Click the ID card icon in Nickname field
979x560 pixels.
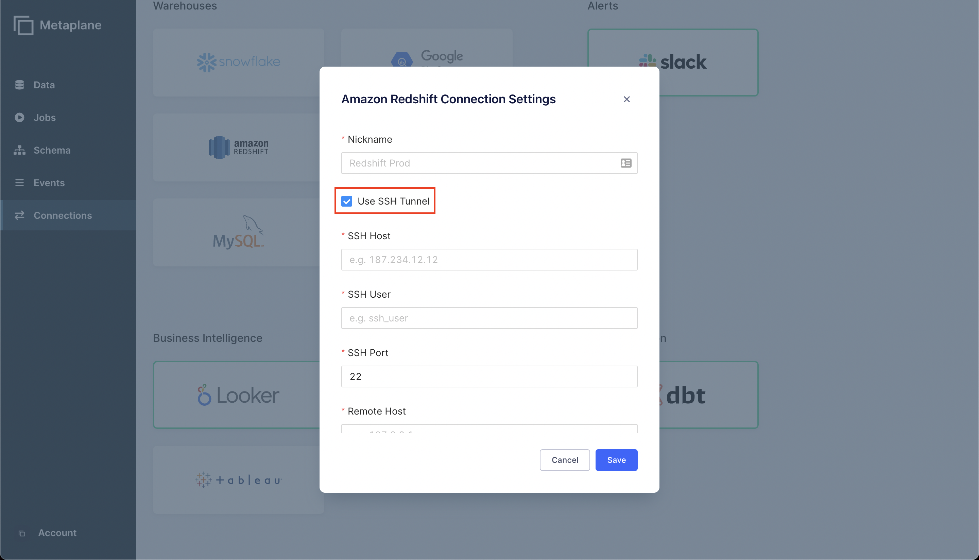coord(626,163)
